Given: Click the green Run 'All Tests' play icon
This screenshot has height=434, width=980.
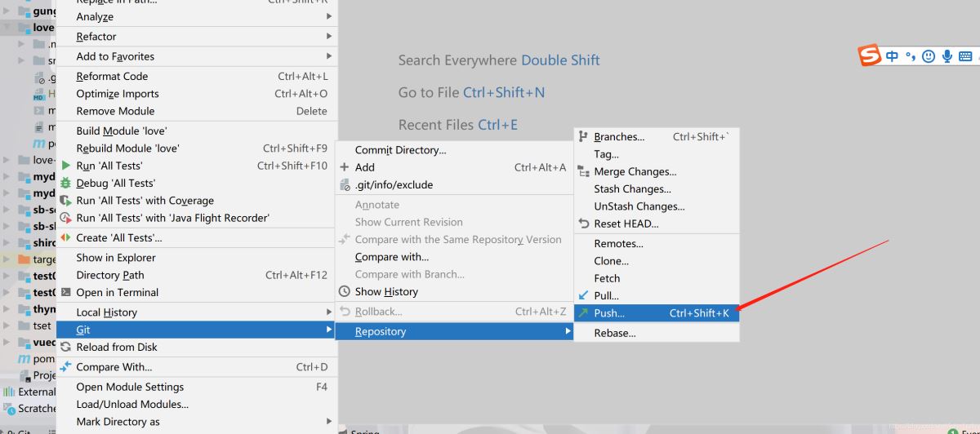Looking at the screenshot, I should click(66, 166).
